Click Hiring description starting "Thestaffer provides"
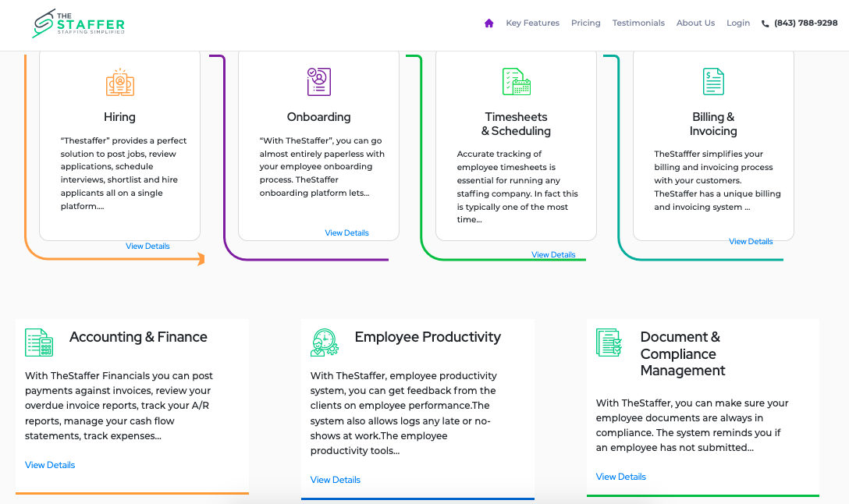 point(123,173)
